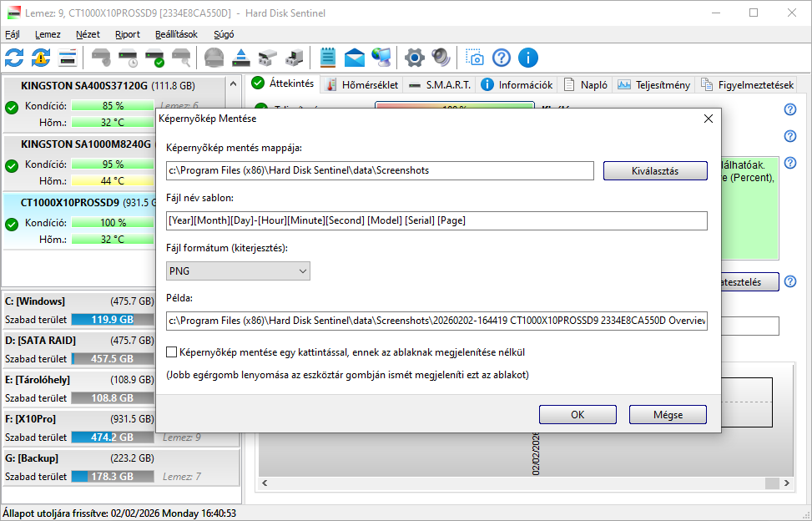Image resolution: width=812 pixels, height=521 pixels.
Task: Open help with the question mark icon
Action: 501,58
